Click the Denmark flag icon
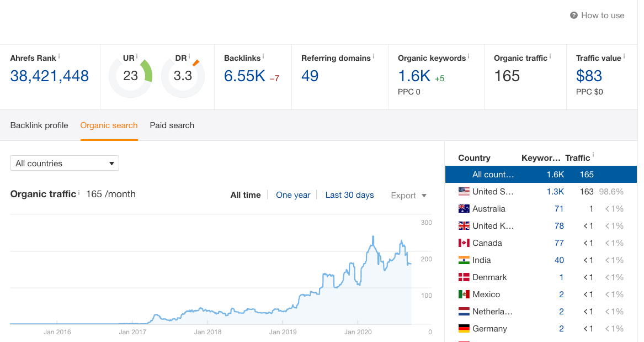Screen dimensions: 644x342 click(464, 277)
